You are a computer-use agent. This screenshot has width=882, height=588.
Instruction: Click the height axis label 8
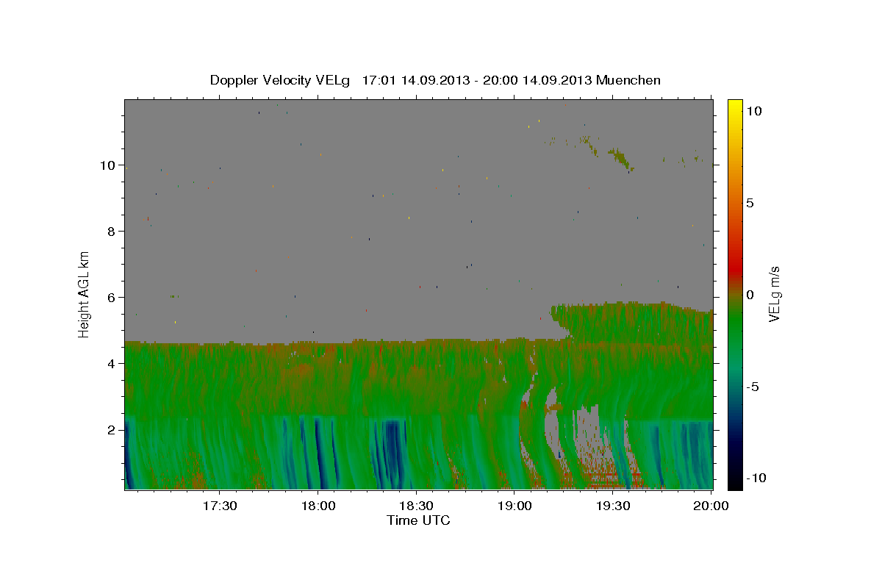(x=111, y=232)
